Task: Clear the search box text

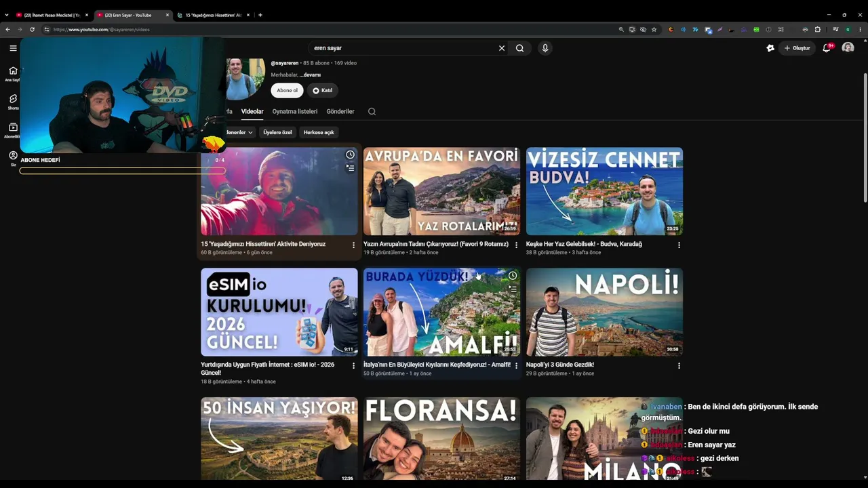Action: coord(502,48)
